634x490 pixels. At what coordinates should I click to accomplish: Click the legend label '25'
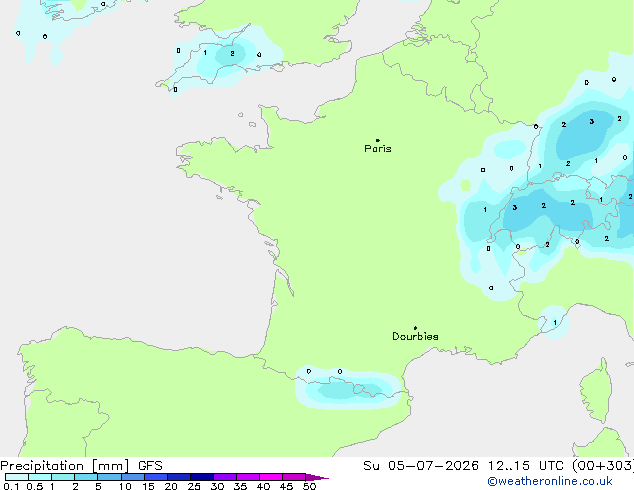click(x=194, y=486)
